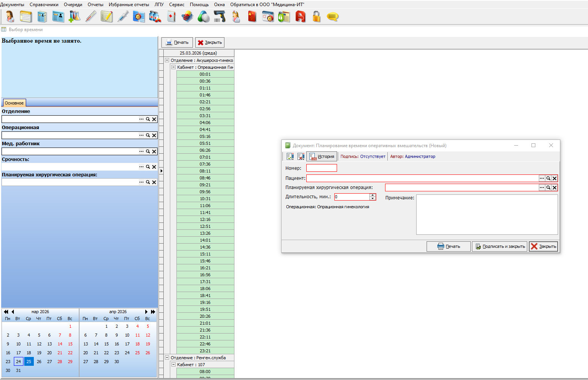This screenshot has height=380, width=588.
Task: Click the lab flasks toolbar icon
Action: tap(75, 17)
